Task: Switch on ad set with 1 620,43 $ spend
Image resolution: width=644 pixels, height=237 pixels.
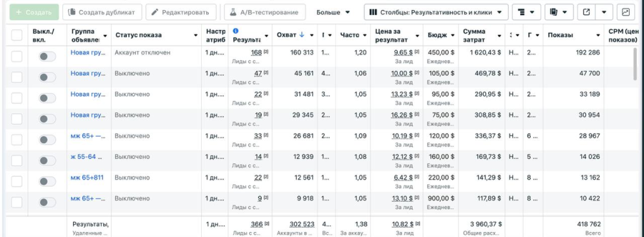Action: 47,57
